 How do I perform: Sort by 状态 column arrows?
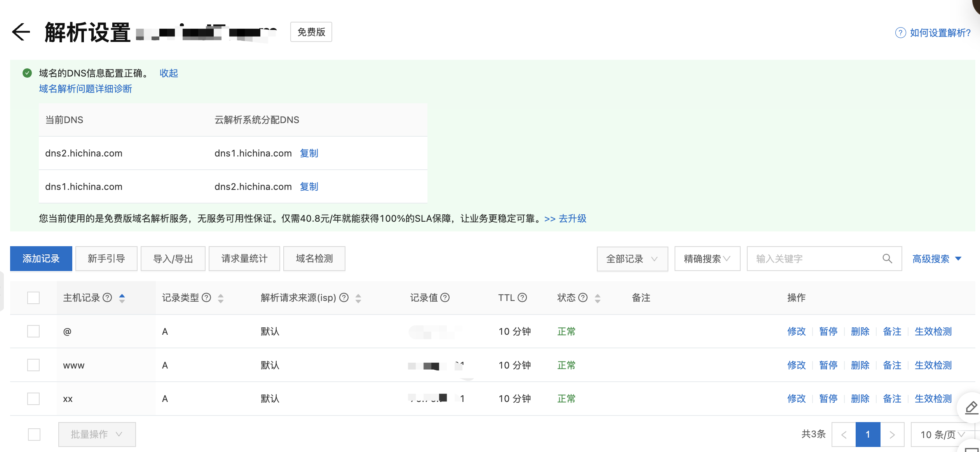tap(598, 298)
